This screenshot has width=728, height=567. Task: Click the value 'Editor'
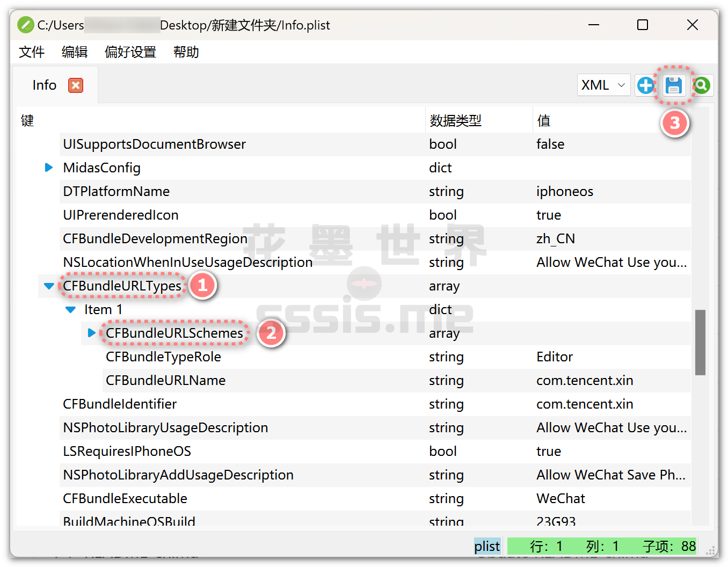[555, 357]
